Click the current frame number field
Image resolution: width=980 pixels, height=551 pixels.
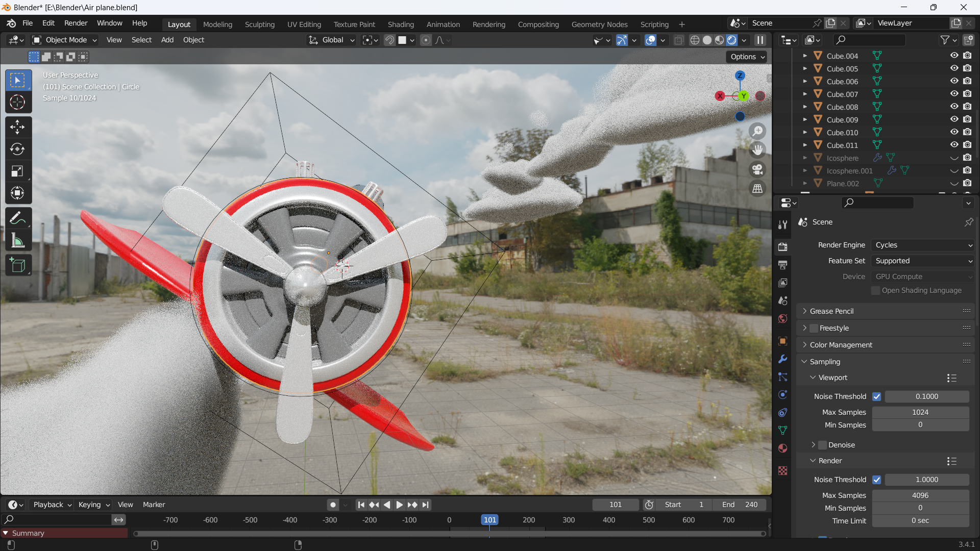pyautogui.click(x=616, y=505)
